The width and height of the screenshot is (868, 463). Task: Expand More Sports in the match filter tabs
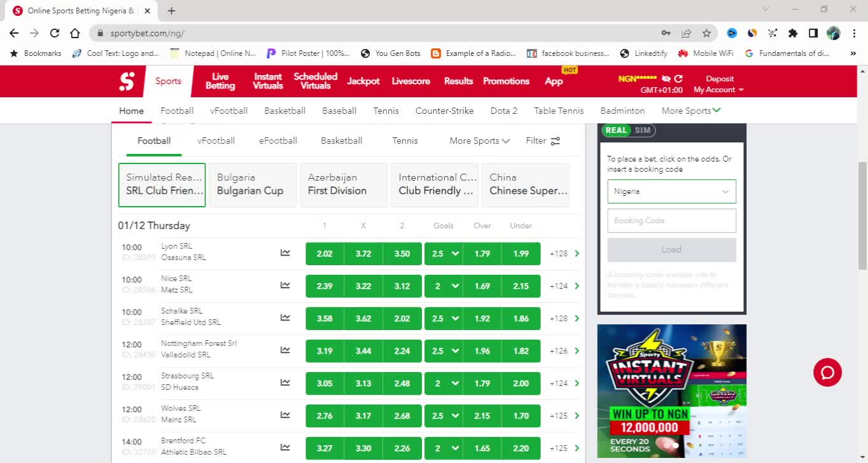point(480,141)
